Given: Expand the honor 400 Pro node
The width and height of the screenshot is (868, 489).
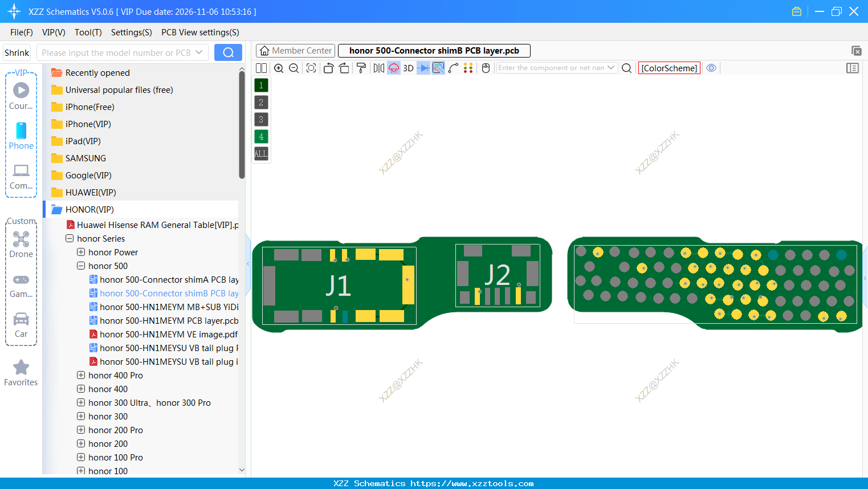Looking at the screenshot, I should tap(81, 376).
